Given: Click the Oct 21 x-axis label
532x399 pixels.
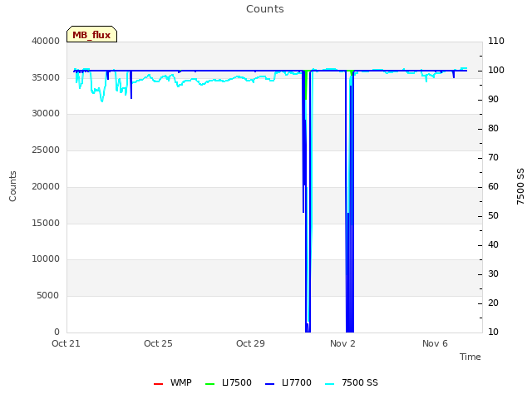Looking at the screenshot, I should [66, 343].
